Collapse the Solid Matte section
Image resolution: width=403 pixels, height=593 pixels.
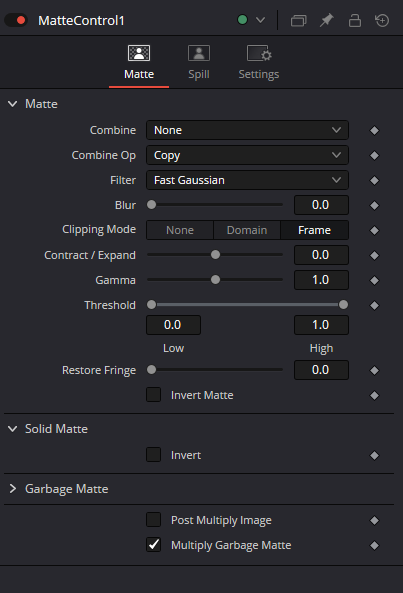click(12, 428)
